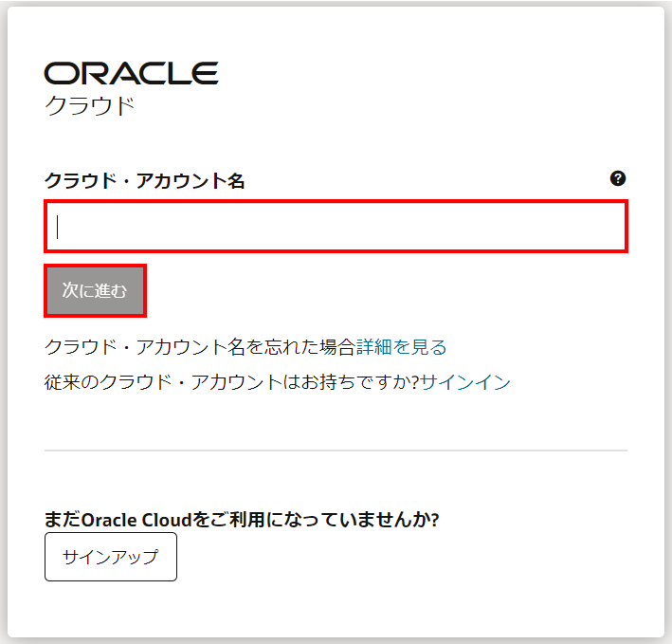Image resolution: width=672 pixels, height=644 pixels.
Task: Focus the クラウド・アカウント名 input field
Action: [x=336, y=227]
